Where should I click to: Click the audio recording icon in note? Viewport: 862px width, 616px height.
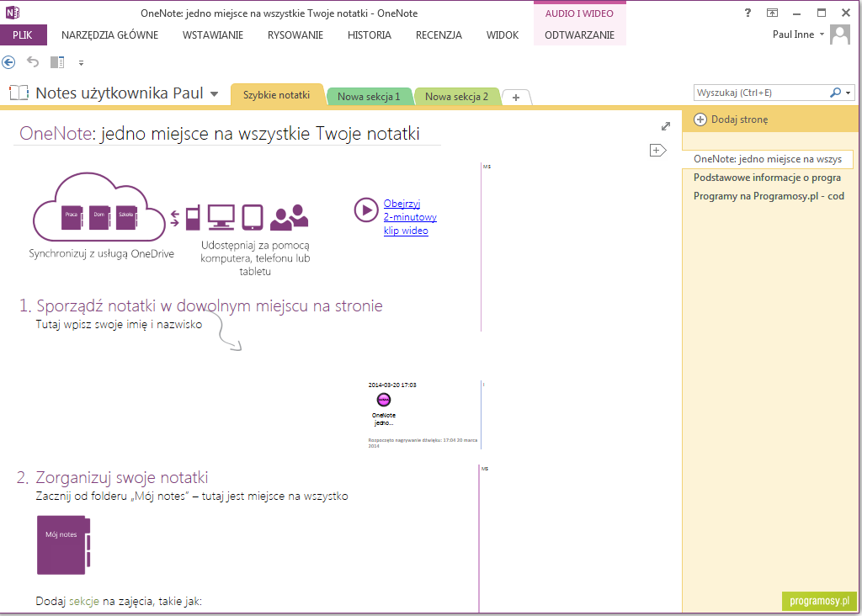(x=384, y=400)
